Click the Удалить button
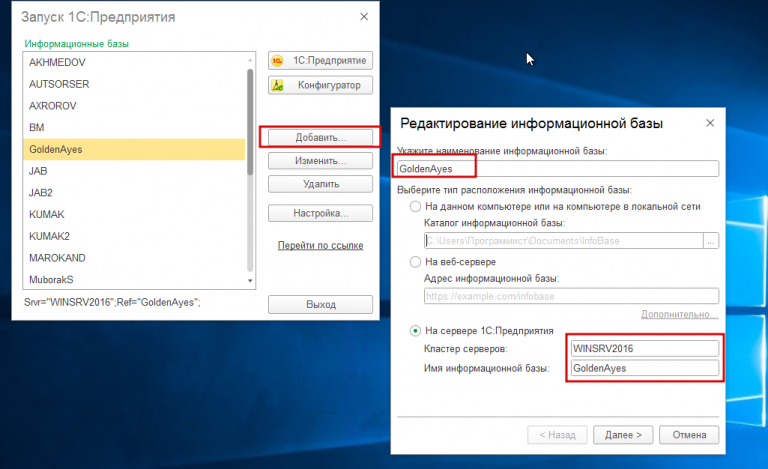 coord(320,184)
